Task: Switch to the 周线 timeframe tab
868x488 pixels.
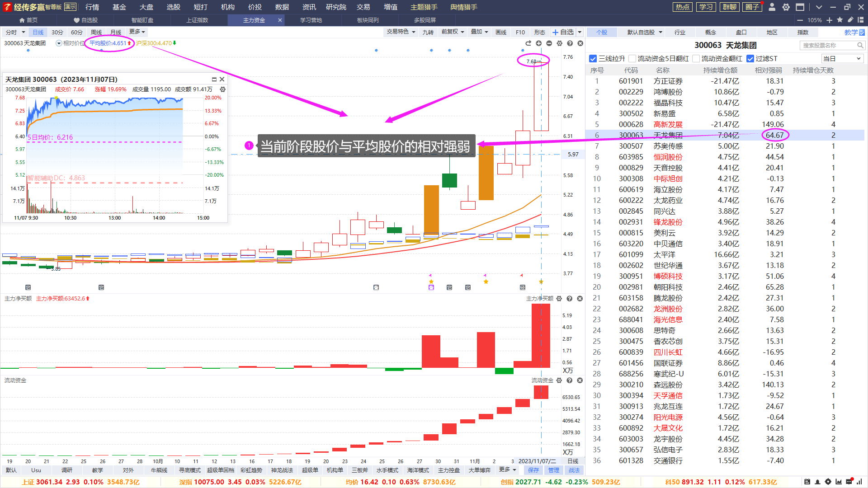Action: (x=96, y=32)
